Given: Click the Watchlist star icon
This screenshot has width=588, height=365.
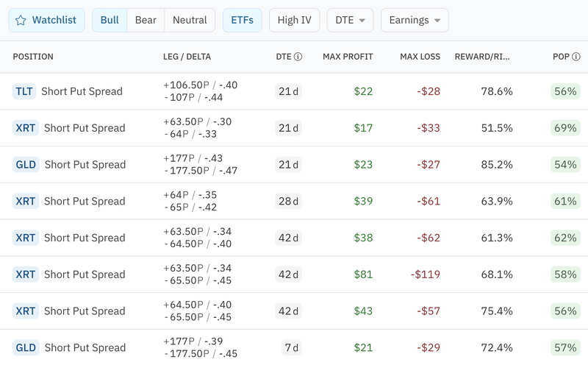Looking at the screenshot, I should coord(21,21).
